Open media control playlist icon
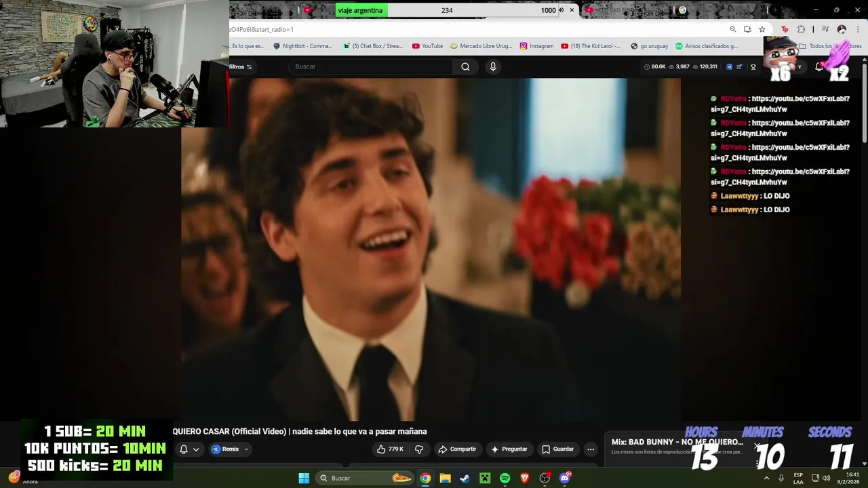The width and height of the screenshot is (868, 488). [825, 29]
